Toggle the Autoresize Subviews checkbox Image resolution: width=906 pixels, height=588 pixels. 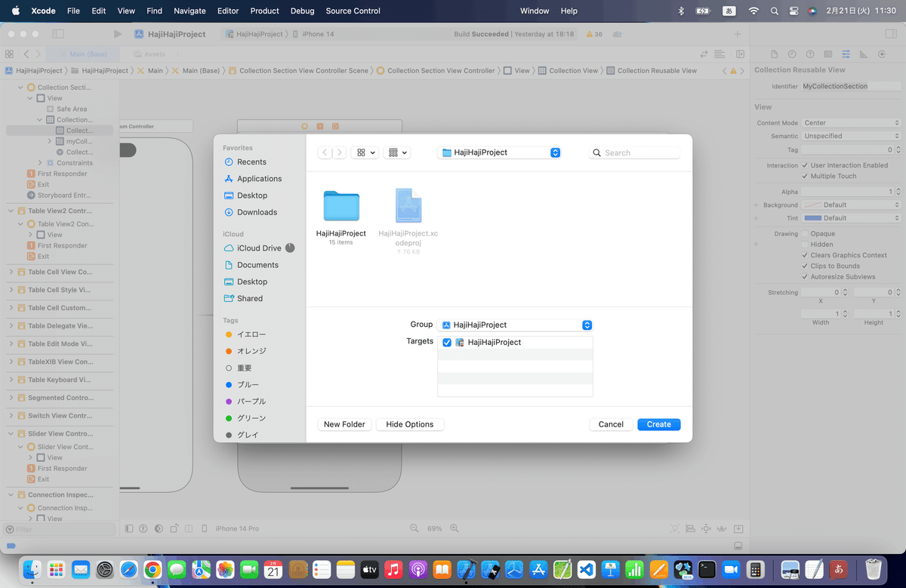(x=805, y=277)
